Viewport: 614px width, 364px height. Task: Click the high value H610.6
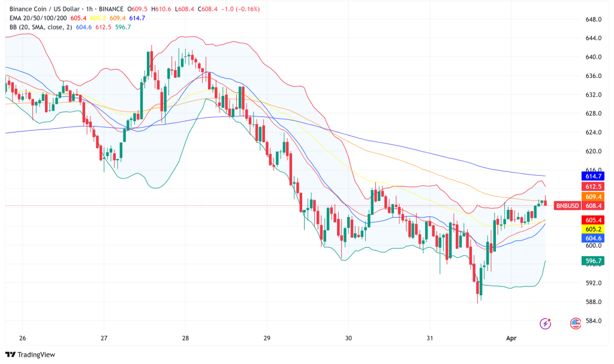[161, 9]
